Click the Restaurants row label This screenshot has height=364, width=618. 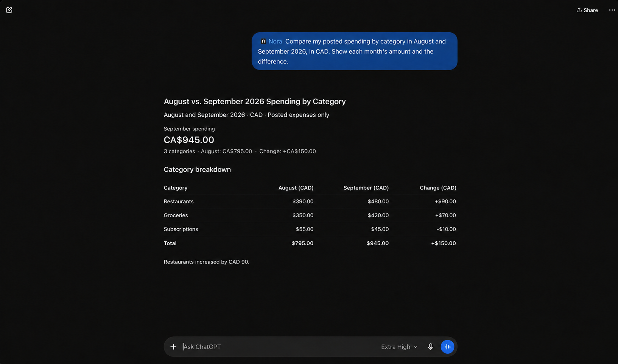(x=179, y=201)
